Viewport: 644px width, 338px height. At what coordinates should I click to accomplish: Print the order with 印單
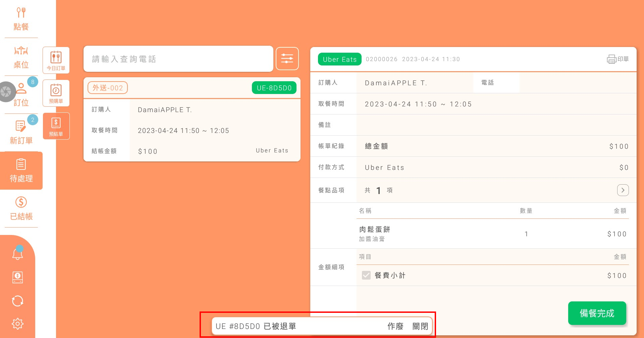click(618, 59)
